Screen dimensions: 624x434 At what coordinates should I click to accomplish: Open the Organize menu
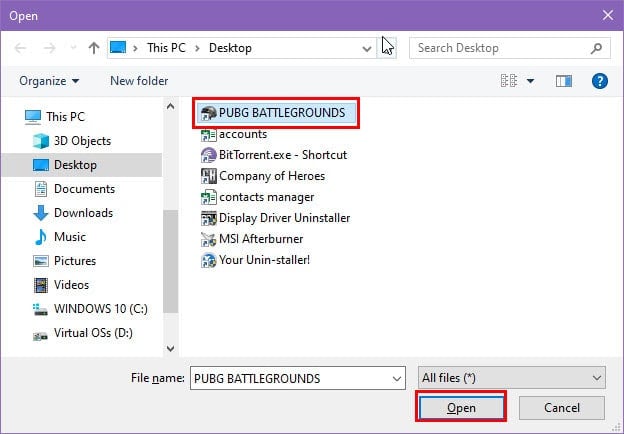click(49, 81)
